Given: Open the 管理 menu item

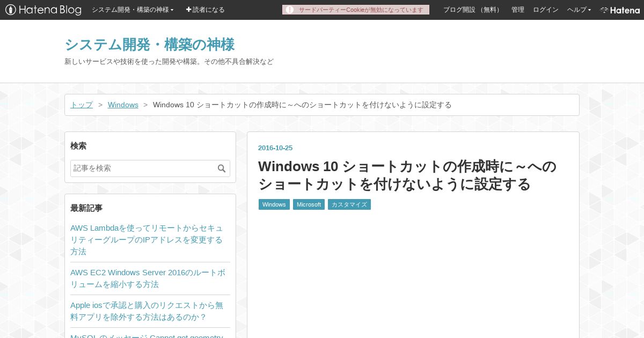Looking at the screenshot, I should (518, 10).
